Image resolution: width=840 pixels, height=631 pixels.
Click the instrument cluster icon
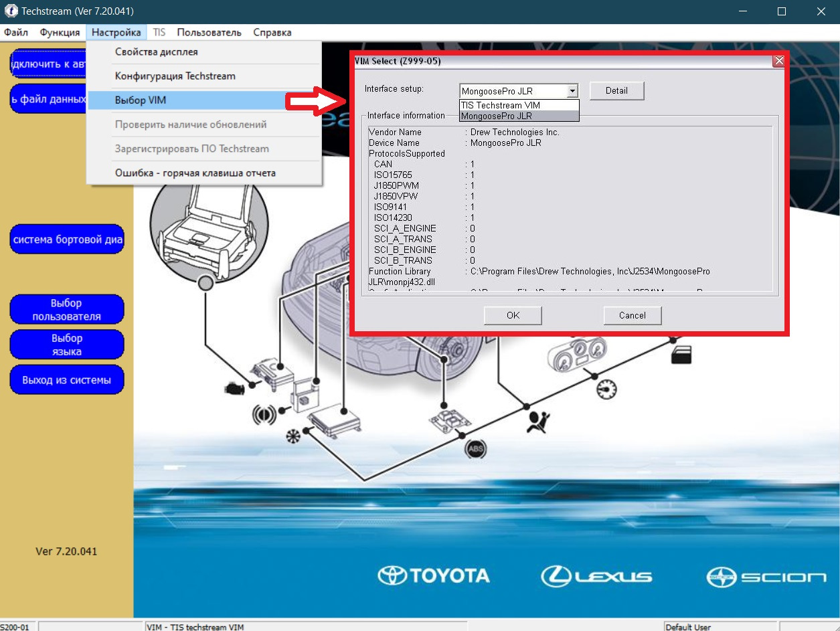[x=577, y=354]
